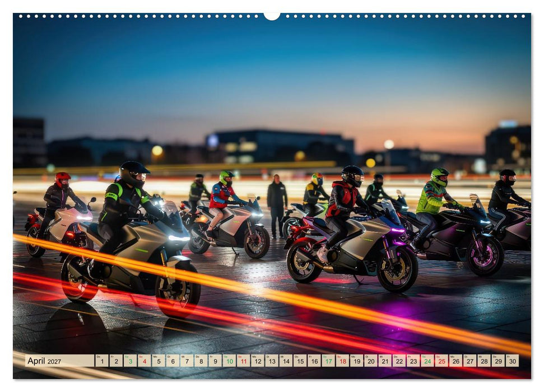This screenshot has width=544, height=392.
Task: Pick green Saturday date 24
Action: click(x=428, y=361)
